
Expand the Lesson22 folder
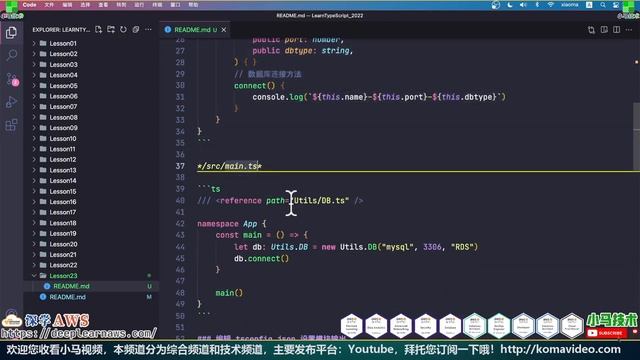(34, 265)
